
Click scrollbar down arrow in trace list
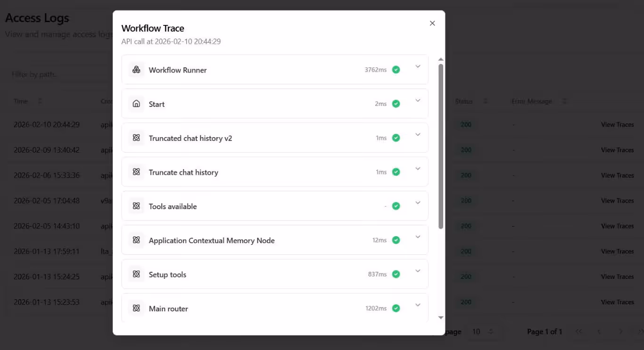click(x=441, y=317)
